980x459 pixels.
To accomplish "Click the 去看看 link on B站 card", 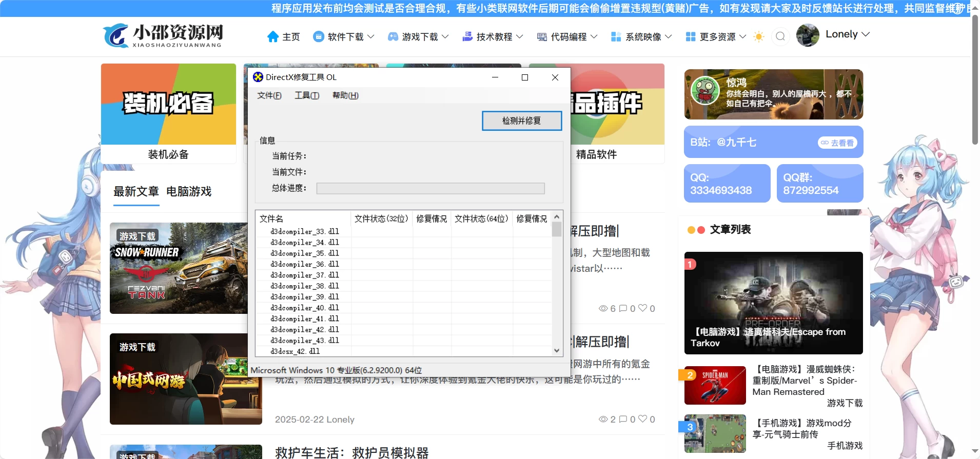I will tap(837, 143).
